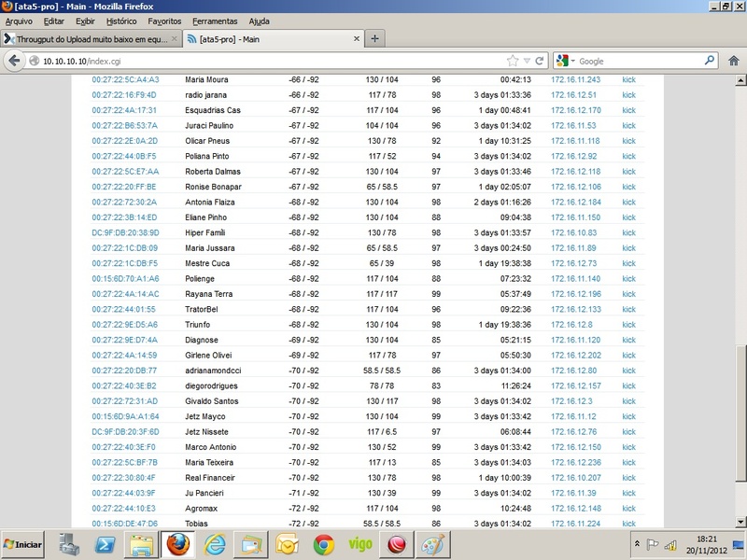Open the Ajuda menu
Image resolution: width=747 pixels, height=560 pixels.
(260, 21)
